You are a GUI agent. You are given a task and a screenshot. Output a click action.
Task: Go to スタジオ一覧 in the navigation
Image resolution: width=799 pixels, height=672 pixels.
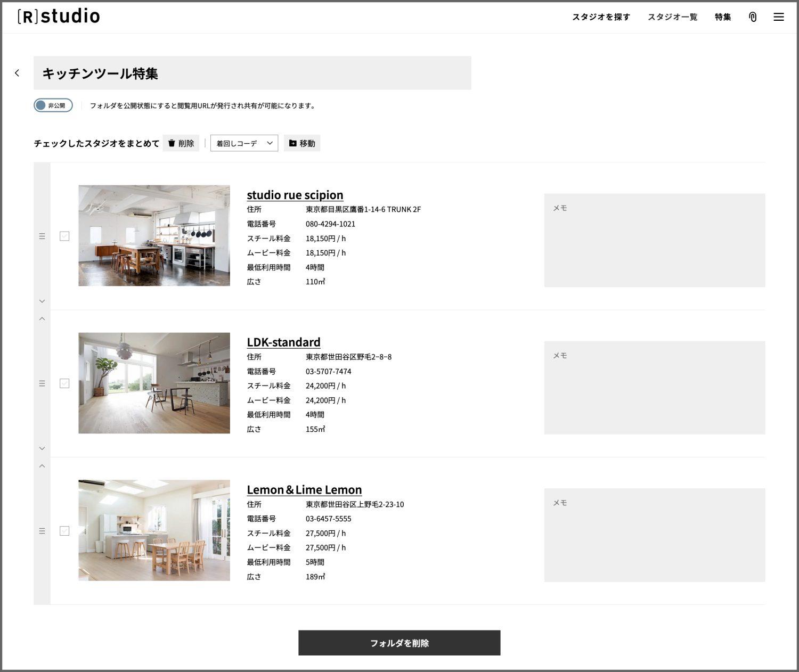[672, 17]
